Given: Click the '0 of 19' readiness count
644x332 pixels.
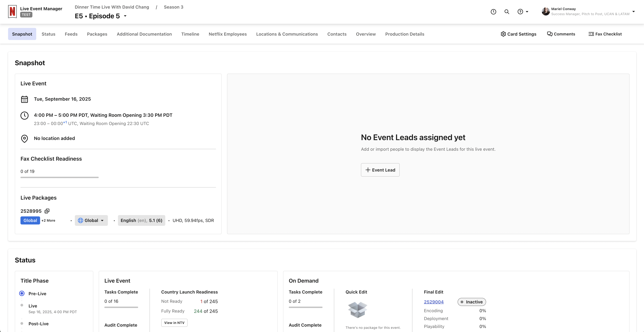Looking at the screenshot, I should click(x=28, y=171).
